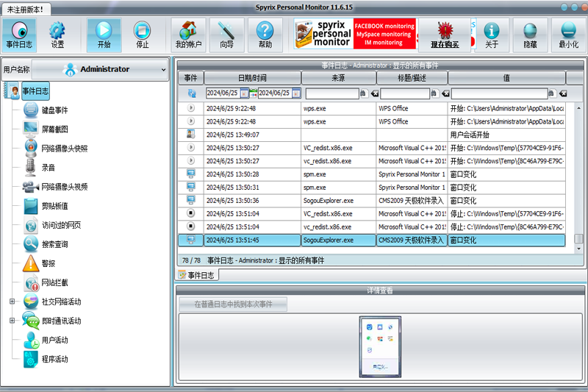Click the date range sync icon between dates
Screen dimensions: 588x392
click(x=254, y=93)
